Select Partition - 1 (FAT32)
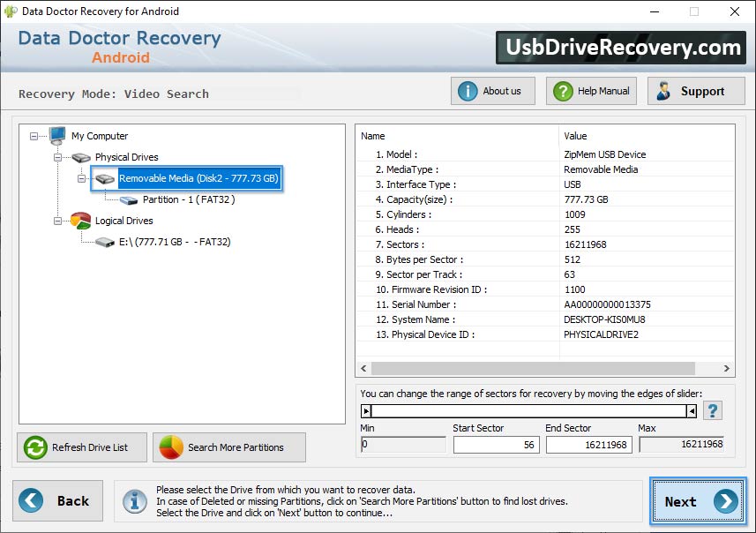This screenshot has width=756, height=533. click(x=189, y=199)
